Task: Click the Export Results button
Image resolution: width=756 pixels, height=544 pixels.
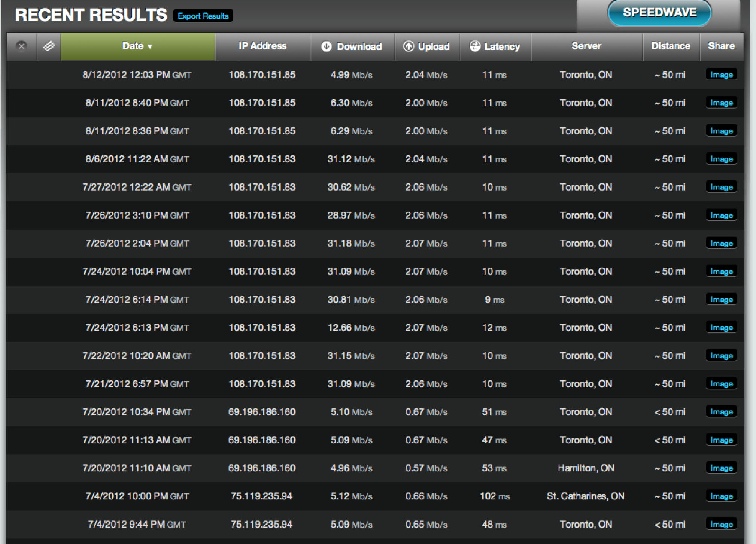Action: coord(203,16)
